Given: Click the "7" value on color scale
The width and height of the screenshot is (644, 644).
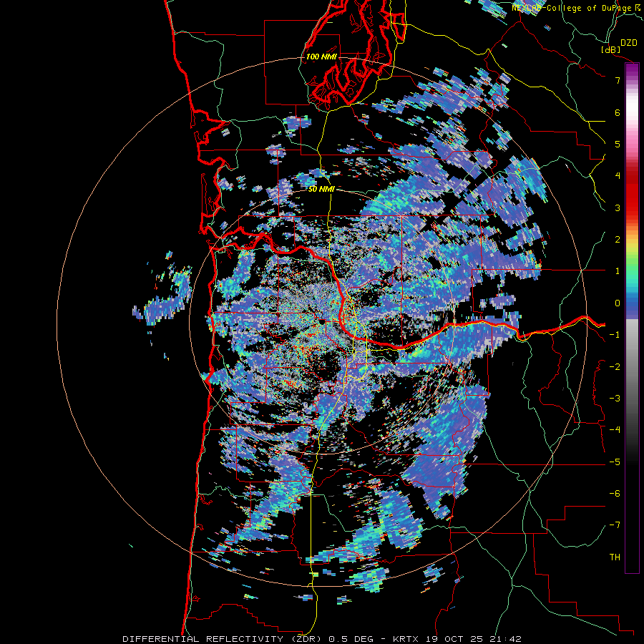Looking at the screenshot, I should [x=618, y=80].
